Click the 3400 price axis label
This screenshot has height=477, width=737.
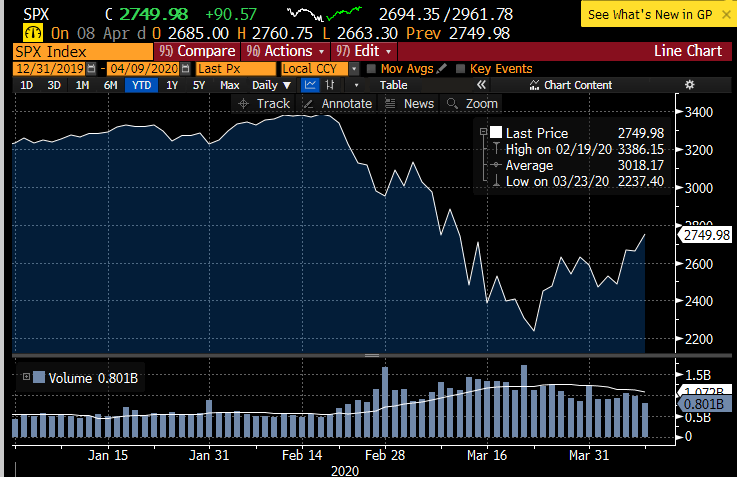coord(699,112)
